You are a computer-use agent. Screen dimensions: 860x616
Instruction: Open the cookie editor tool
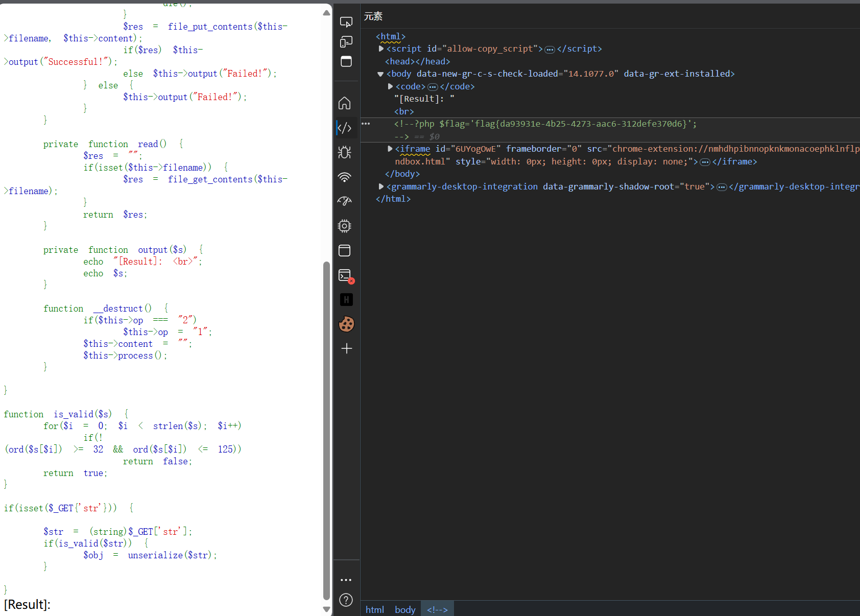(346, 324)
